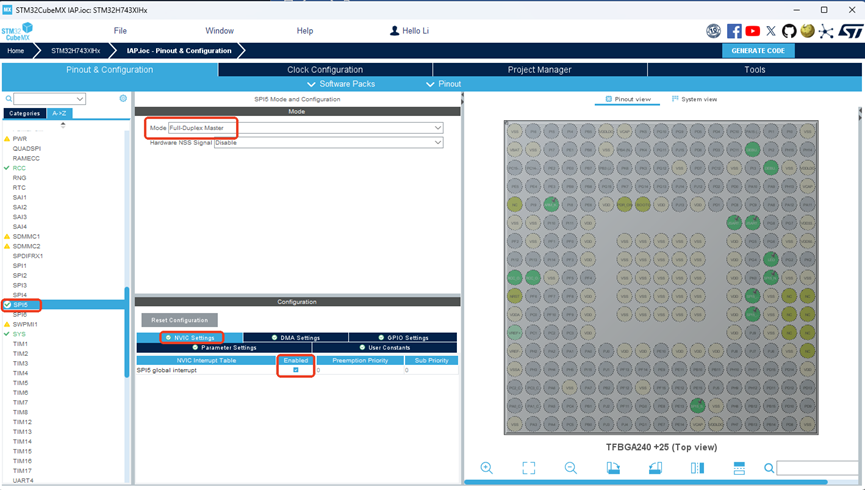The image size is (865, 490).
Task: Open the GitHub link icon
Action: pyautogui.click(x=789, y=31)
